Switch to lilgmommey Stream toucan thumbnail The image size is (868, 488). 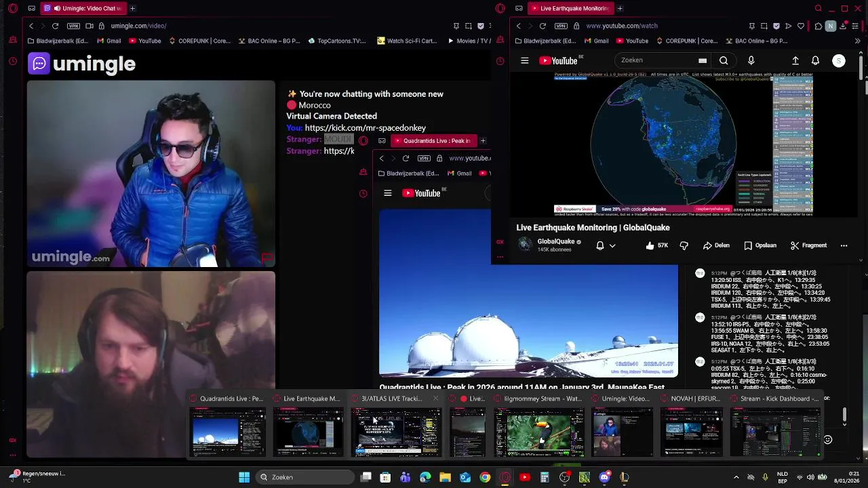[x=539, y=432]
